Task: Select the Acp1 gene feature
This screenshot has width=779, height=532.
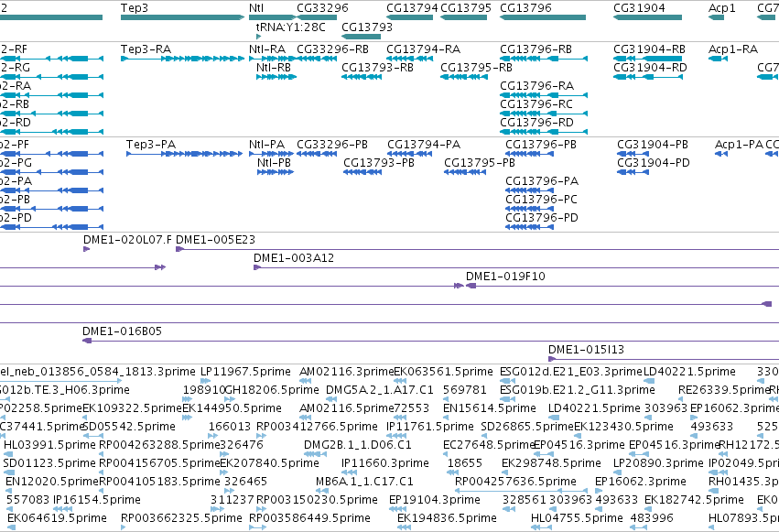Action: (x=717, y=17)
